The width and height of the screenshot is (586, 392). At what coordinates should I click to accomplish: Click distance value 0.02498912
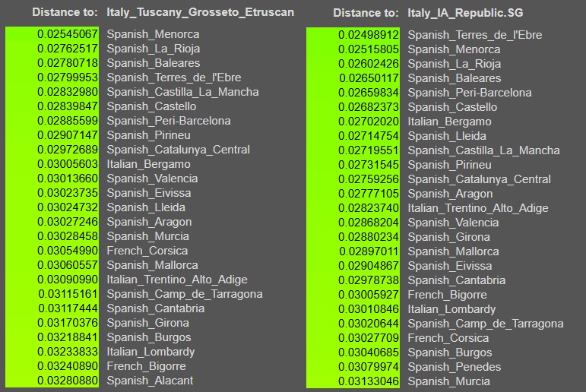tap(369, 35)
